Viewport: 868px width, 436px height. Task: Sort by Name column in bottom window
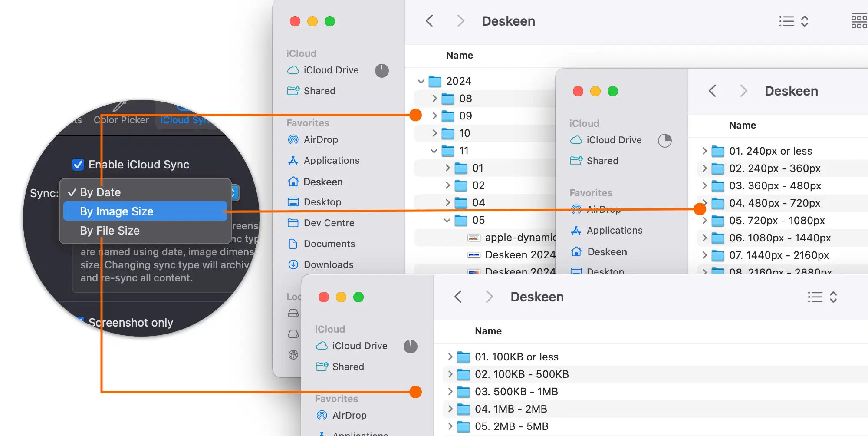point(488,331)
